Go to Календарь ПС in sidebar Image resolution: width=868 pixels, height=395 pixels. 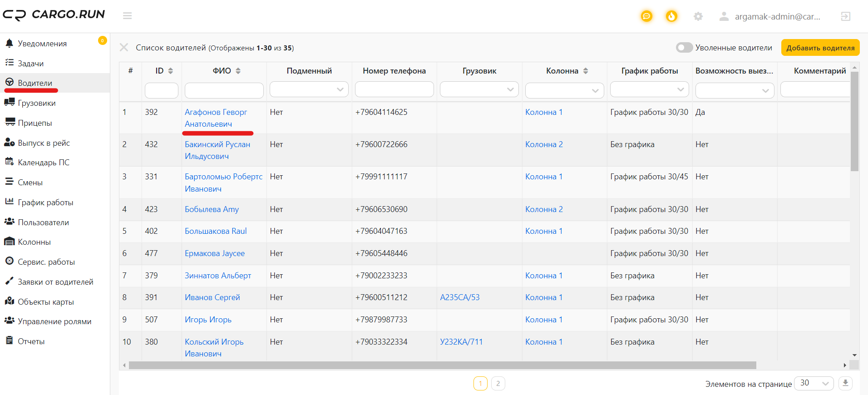(43, 163)
